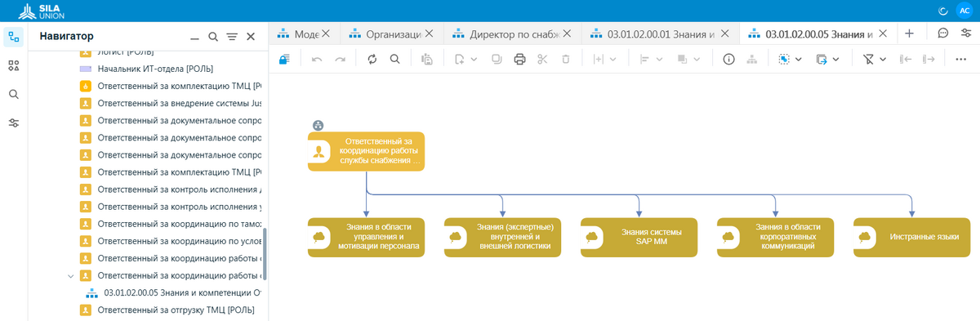Select the Знания системы SAP MM node
The height and width of the screenshot is (321, 980).
(x=639, y=237)
